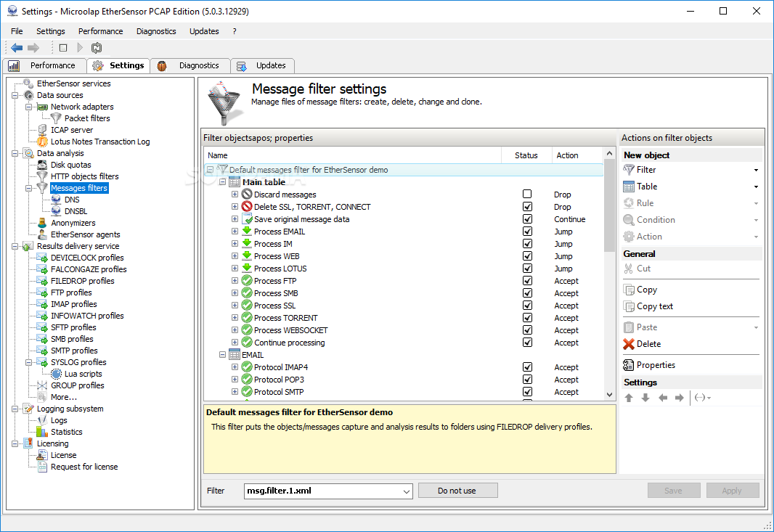Viewport: 774px width, 532px height.
Task: Collapse the Results delivery service node
Action: coord(15,246)
